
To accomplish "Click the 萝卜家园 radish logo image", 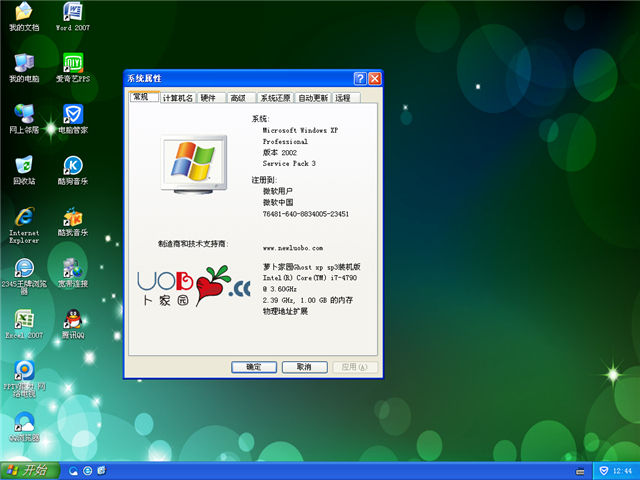I will pyautogui.click(x=193, y=286).
